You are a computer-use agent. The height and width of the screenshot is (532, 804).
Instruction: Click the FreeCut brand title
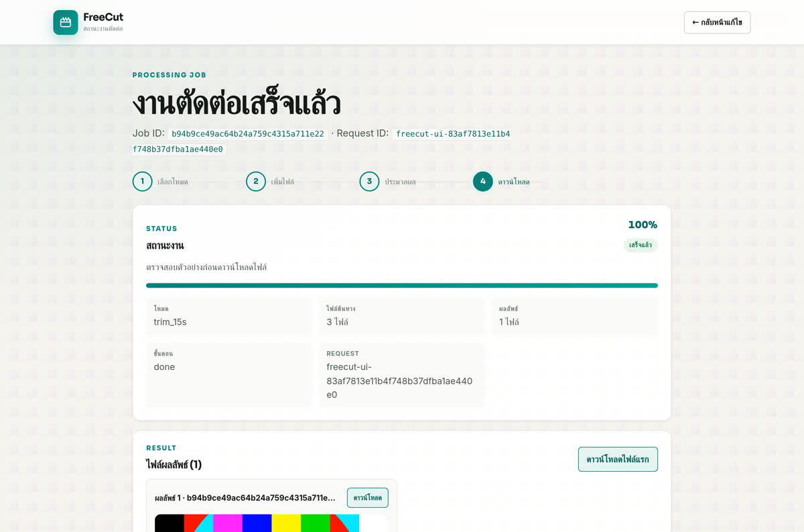(x=103, y=17)
